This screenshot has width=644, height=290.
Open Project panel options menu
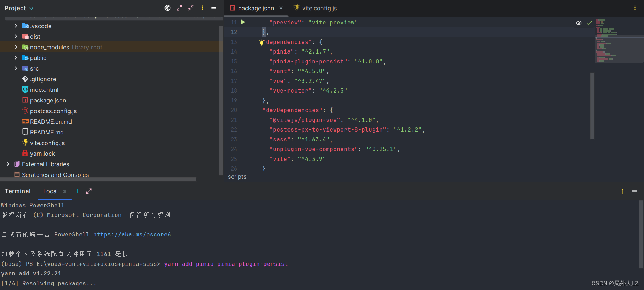(x=202, y=8)
